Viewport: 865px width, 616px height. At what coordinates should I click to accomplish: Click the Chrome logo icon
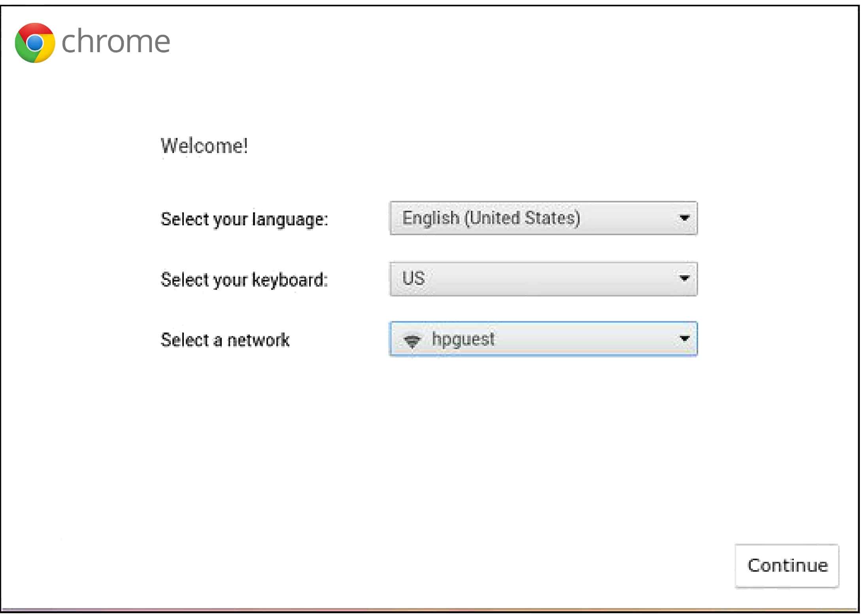(35, 43)
